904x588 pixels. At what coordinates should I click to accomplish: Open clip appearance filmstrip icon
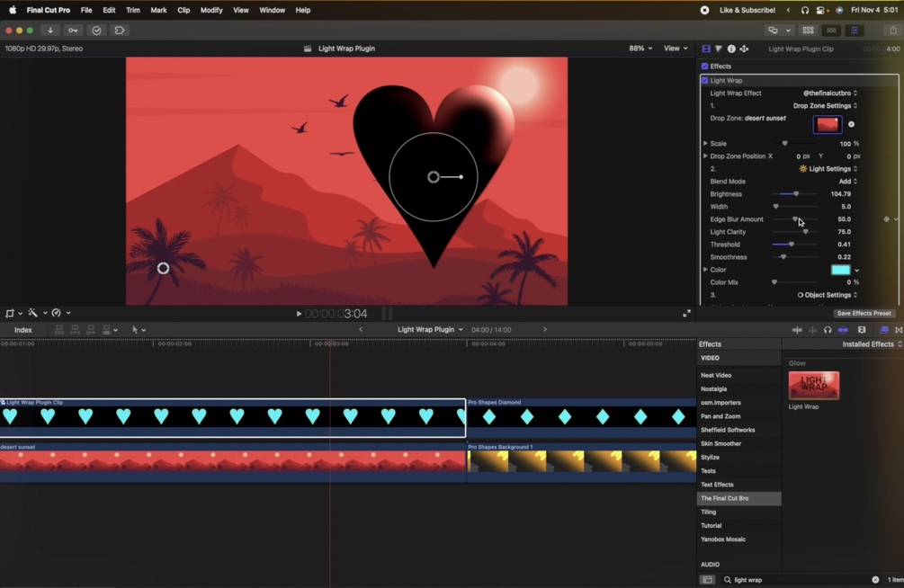(x=862, y=330)
